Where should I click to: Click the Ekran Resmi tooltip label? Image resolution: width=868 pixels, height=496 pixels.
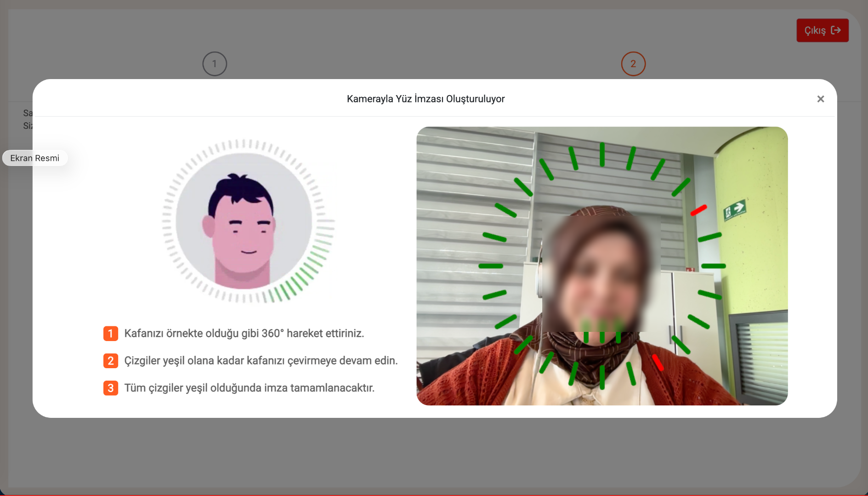tap(35, 158)
